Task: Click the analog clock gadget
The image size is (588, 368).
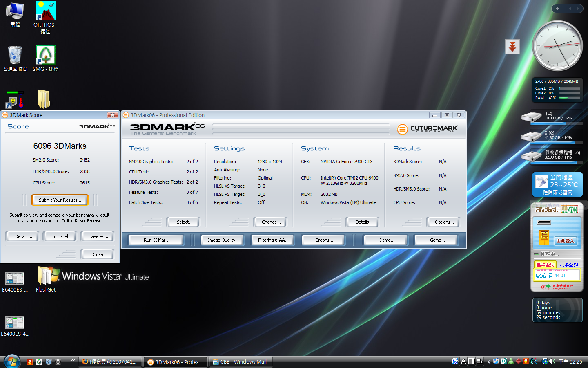Action: point(557,46)
